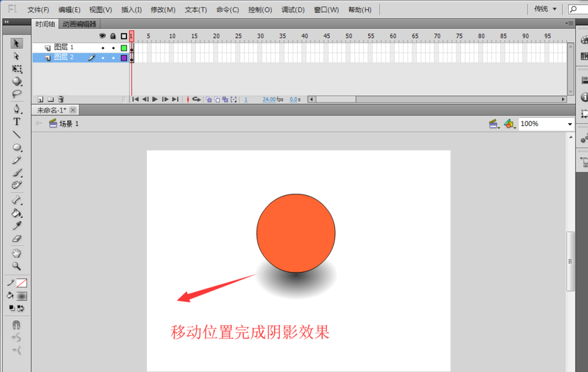Open the 插入(I) menu
This screenshot has width=588, height=372.
click(x=132, y=10)
